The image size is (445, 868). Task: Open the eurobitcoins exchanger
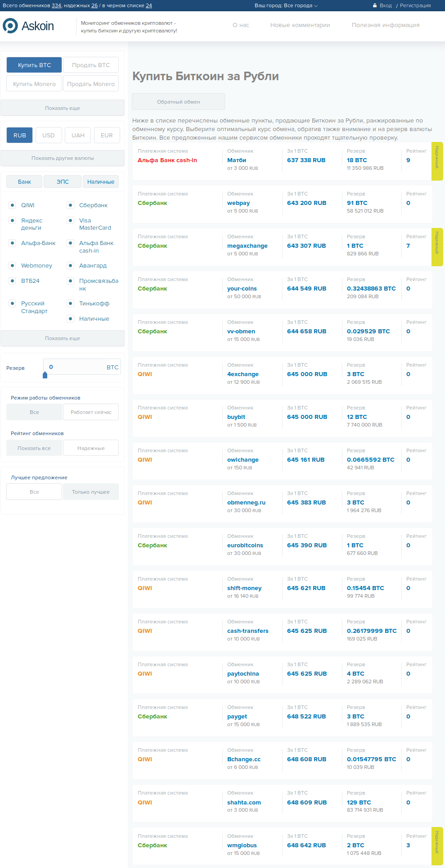(245, 545)
